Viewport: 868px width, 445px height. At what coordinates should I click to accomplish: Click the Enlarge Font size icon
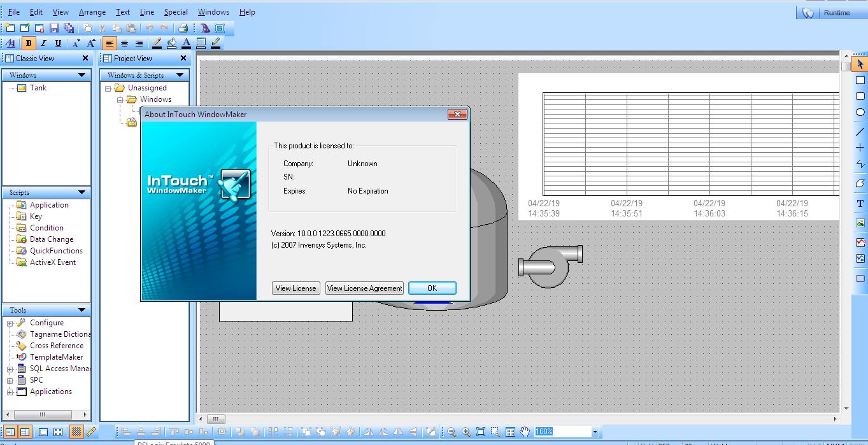tap(91, 43)
